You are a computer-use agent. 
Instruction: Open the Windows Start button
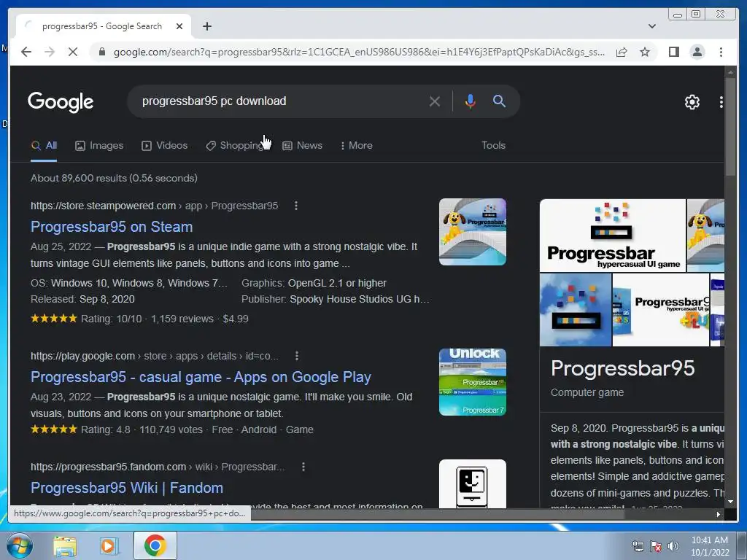pos(20,545)
